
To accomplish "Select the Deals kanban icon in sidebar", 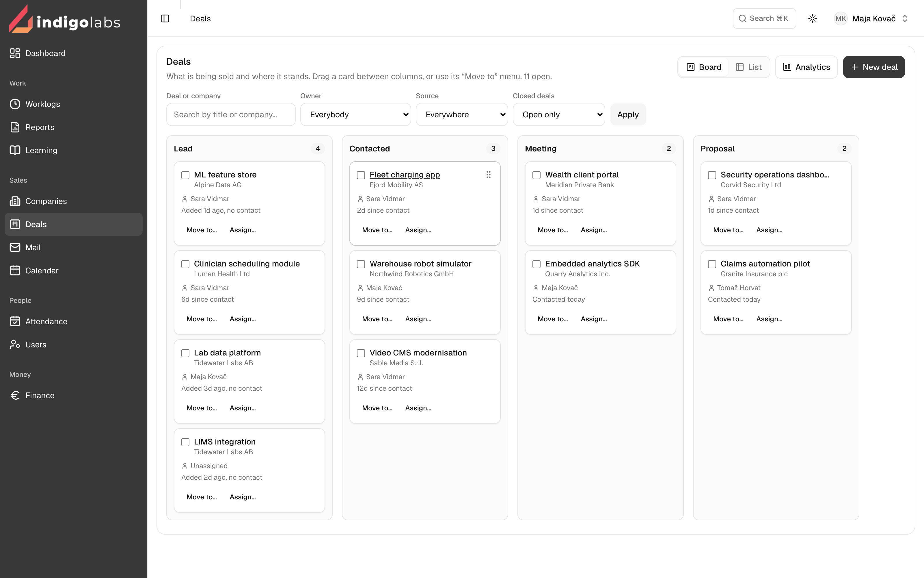I will pyautogui.click(x=15, y=224).
